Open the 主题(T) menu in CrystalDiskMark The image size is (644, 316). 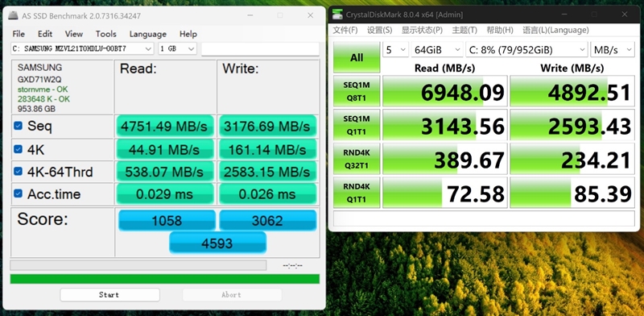pyautogui.click(x=464, y=30)
